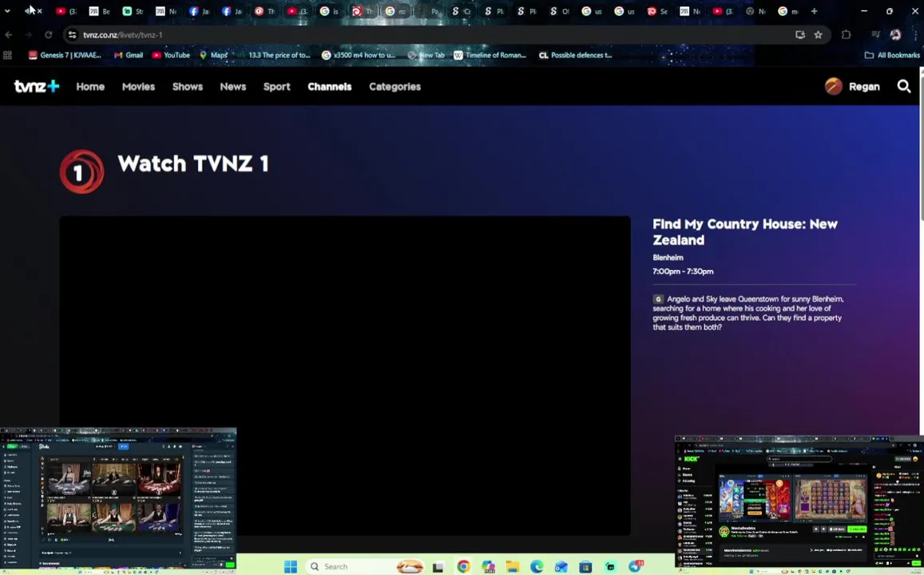The width and height of the screenshot is (924, 575).
Task: Open Chrome from the taskbar
Action: [x=463, y=566]
